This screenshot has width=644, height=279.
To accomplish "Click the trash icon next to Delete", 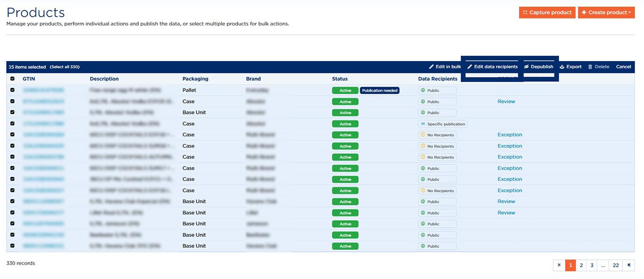I will [590, 67].
